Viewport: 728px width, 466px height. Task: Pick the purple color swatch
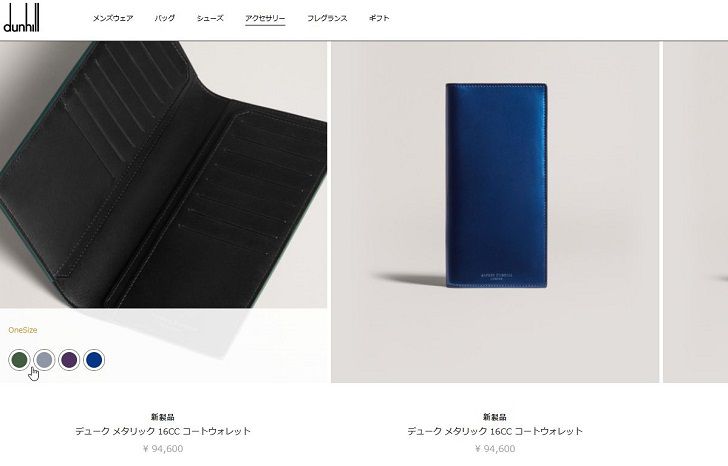[x=69, y=360]
